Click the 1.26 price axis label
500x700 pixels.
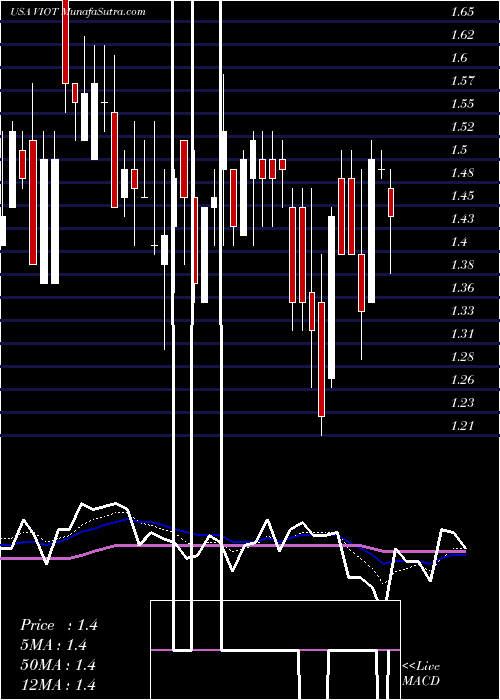tap(462, 380)
